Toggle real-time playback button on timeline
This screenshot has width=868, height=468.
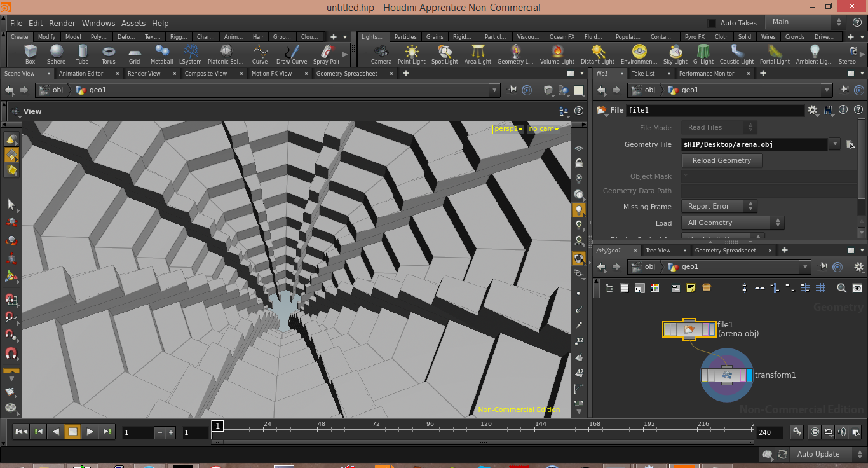[815, 432]
